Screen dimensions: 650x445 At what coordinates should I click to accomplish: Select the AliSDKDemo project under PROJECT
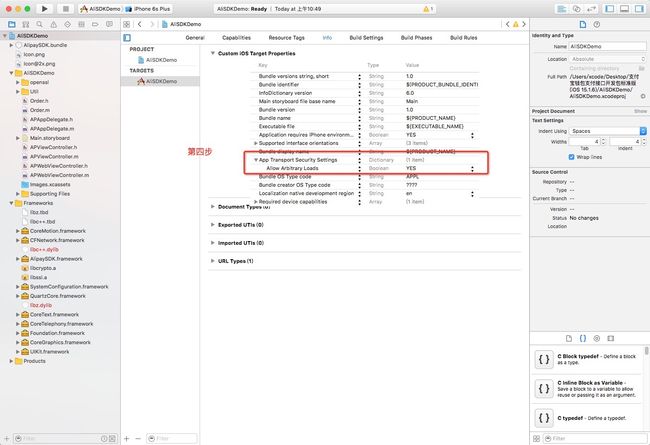(157, 60)
